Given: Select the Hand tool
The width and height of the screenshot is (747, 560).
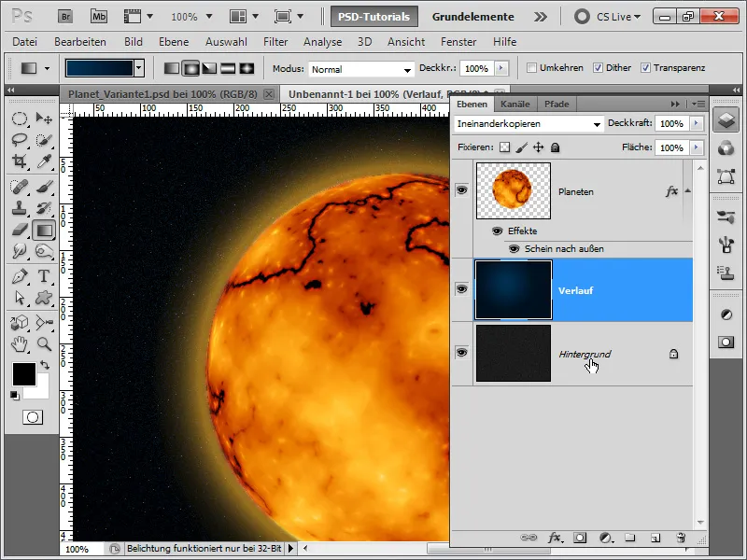Looking at the screenshot, I should [19, 343].
